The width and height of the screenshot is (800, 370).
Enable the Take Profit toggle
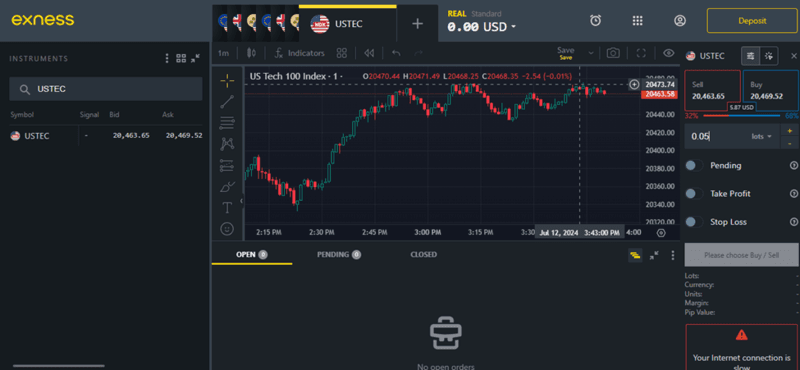coord(694,193)
